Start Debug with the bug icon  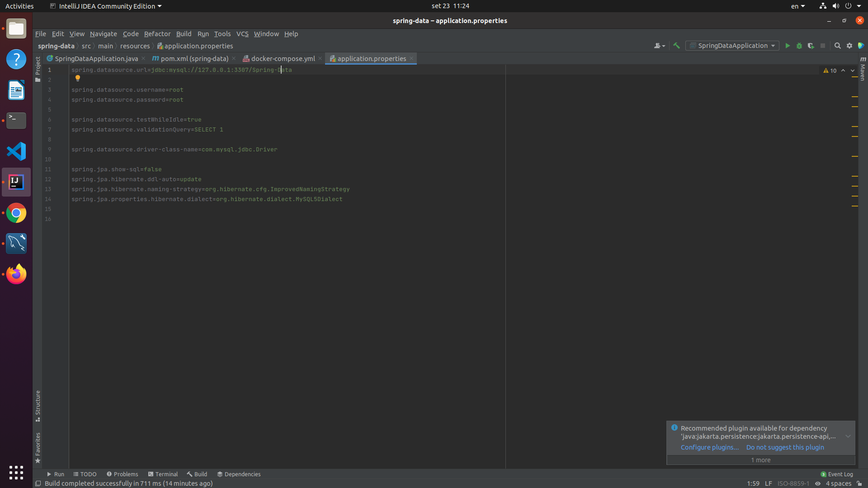click(799, 46)
